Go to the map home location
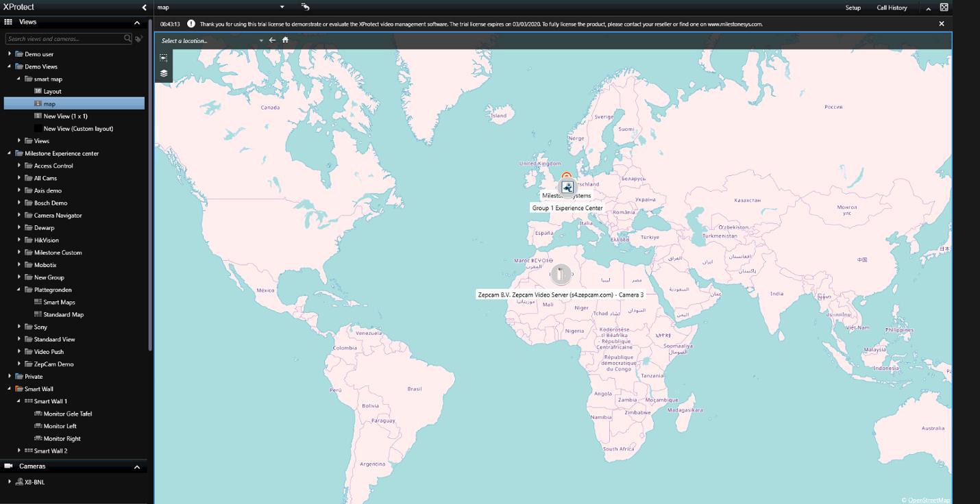 point(285,40)
